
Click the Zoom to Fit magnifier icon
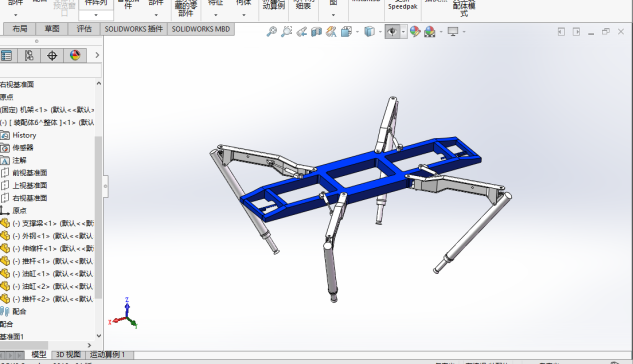[272, 31]
